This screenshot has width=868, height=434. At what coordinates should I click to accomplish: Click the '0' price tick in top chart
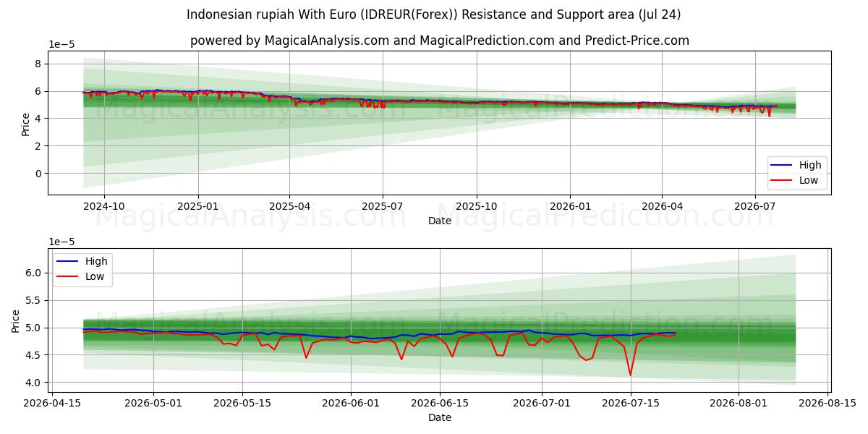click(x=39, y=174)
